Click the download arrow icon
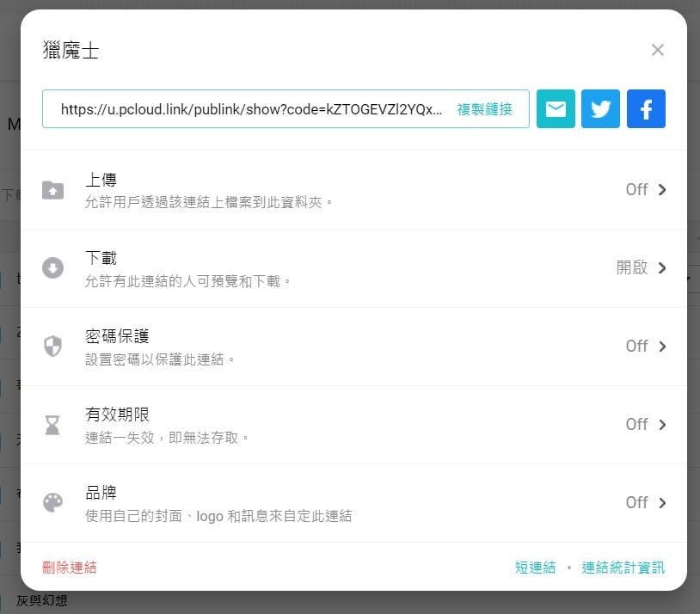 click(x=53, y=268)
